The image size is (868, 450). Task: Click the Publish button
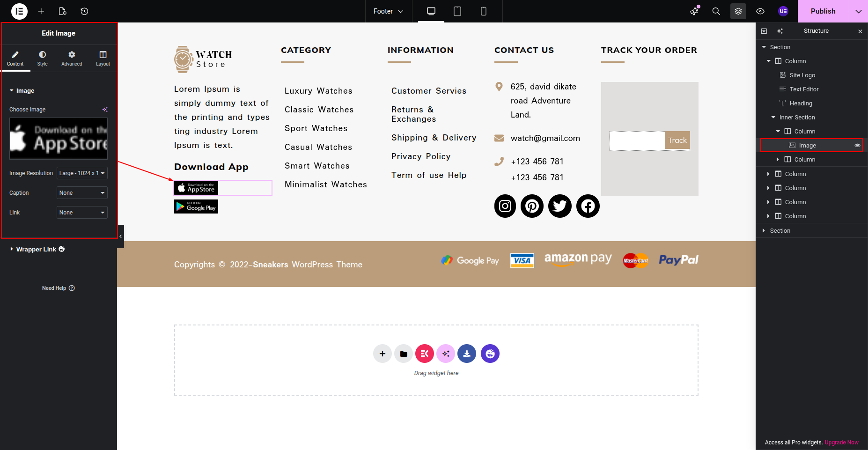[x=823, y=11]
